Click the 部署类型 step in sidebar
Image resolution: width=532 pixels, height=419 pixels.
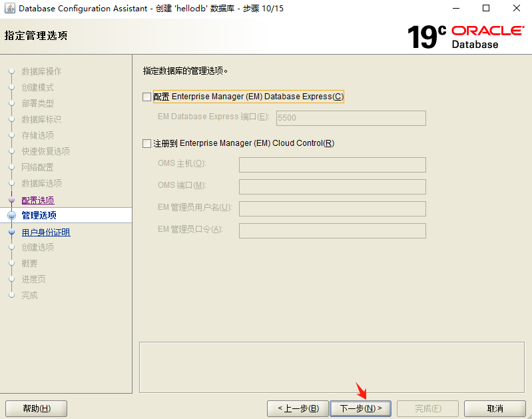pyautogui.click(x=38, y=103)
